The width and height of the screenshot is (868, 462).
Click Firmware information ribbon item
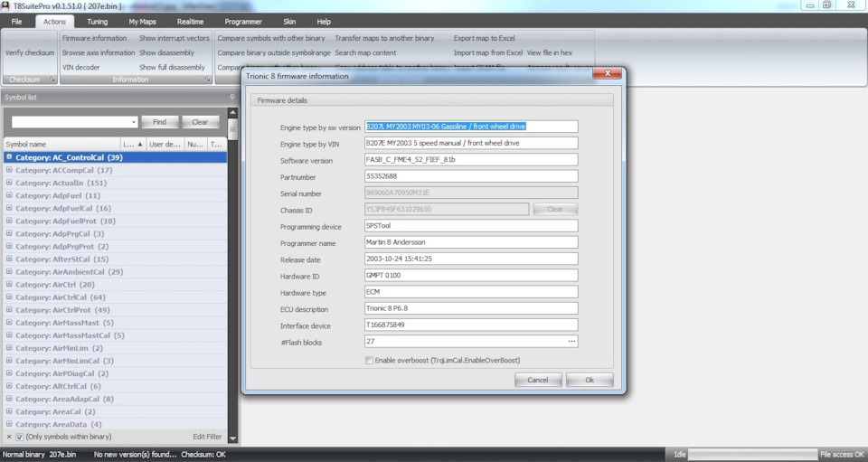tap(95, 38)
